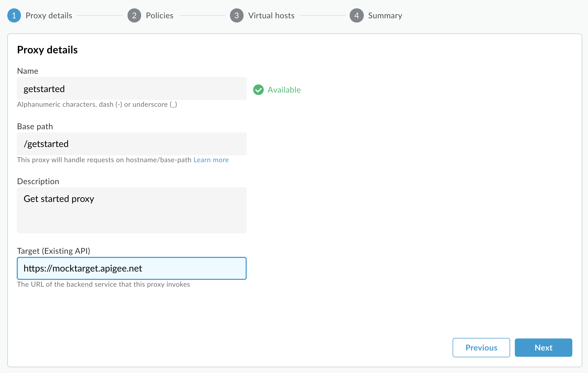This screenshot has width=588, height=373.
Task: Focus the Base path input field
Action: pyautogui.click(x=132, y=144)
